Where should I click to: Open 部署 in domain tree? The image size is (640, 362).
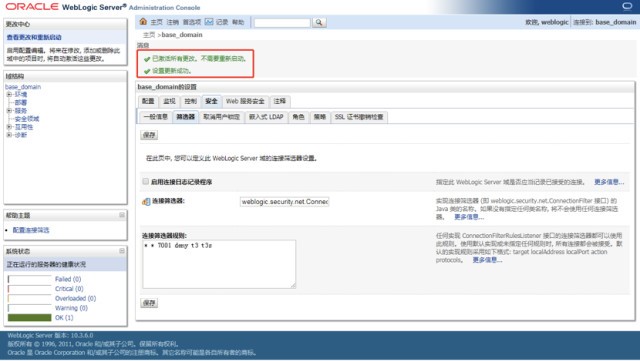pos(21,102)
